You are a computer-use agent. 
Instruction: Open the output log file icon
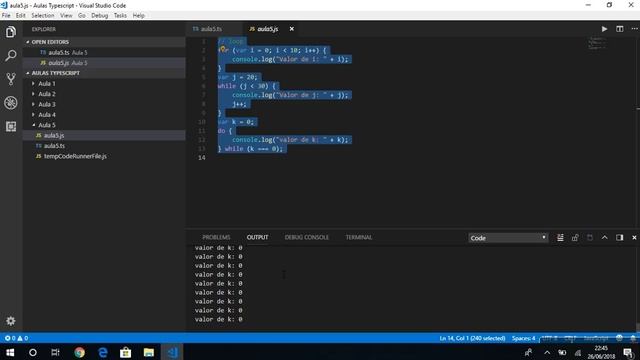[590, 238]
